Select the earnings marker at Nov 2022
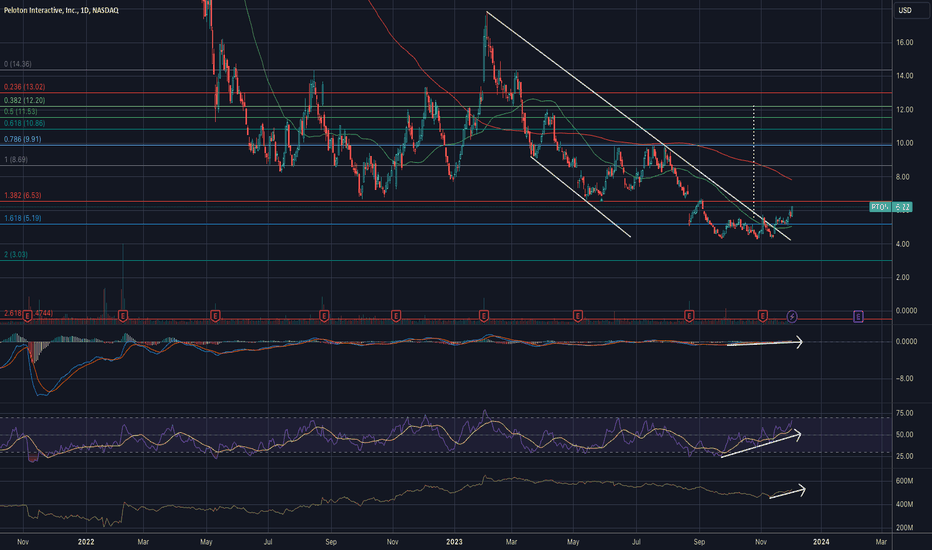Image resolution: width=932 pixels, height=550 pixels. tap(396, 316)
